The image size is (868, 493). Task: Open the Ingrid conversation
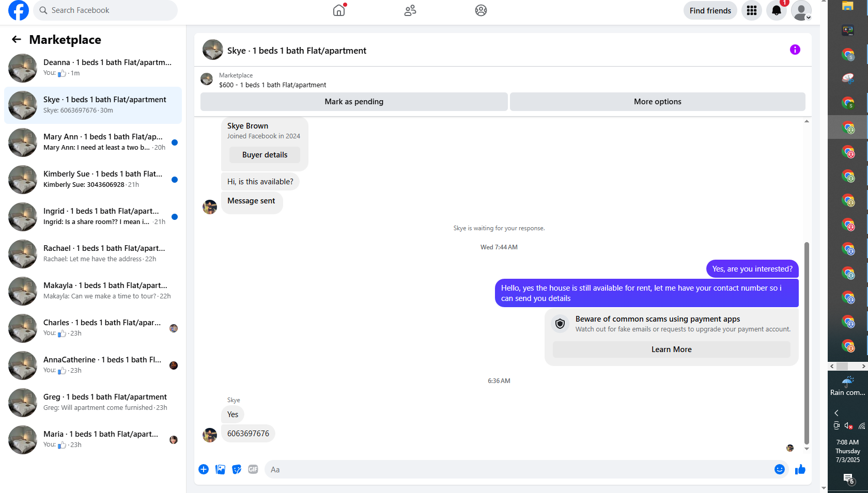93,217
